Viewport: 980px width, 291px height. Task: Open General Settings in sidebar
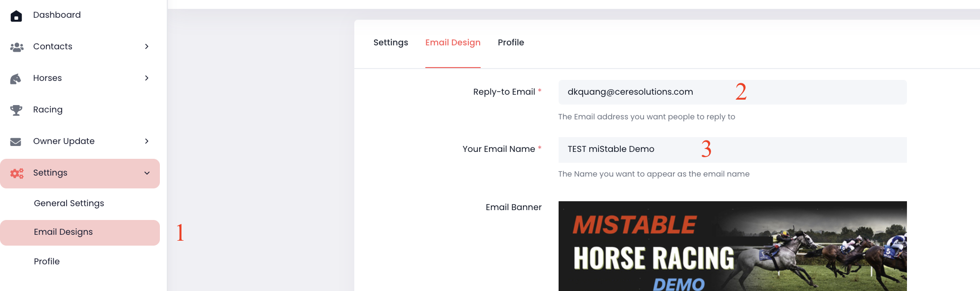(69, 203)
